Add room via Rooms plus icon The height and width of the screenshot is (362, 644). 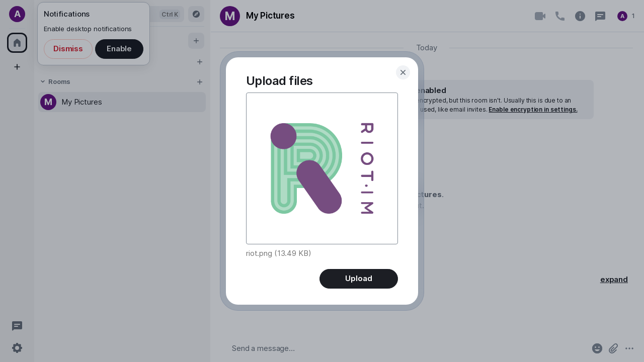pos(200,82)
